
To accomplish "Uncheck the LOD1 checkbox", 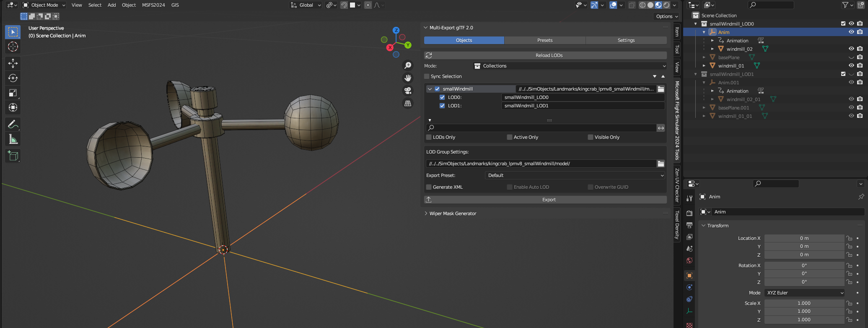I will point(442,106).
